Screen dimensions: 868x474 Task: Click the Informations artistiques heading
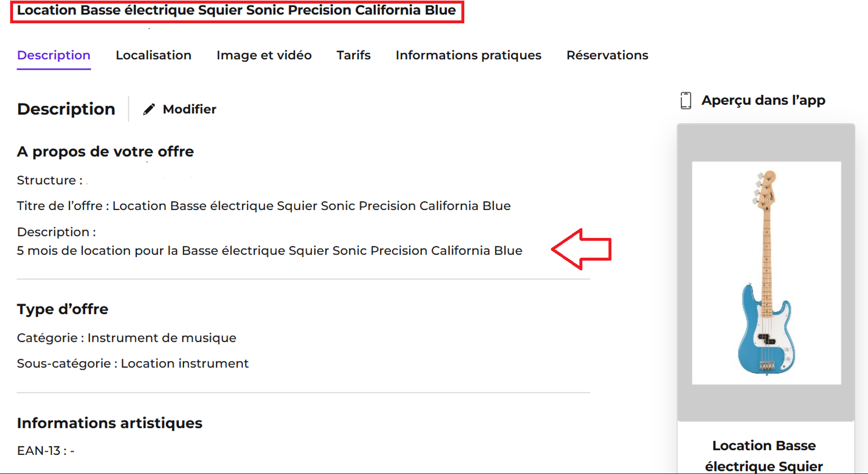[x=109, y=423]
